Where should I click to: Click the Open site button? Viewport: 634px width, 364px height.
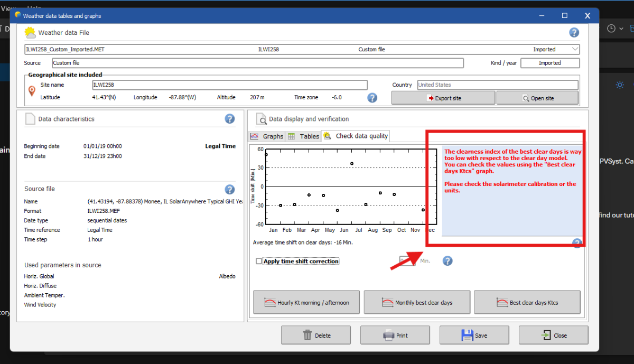pos(537,98)
